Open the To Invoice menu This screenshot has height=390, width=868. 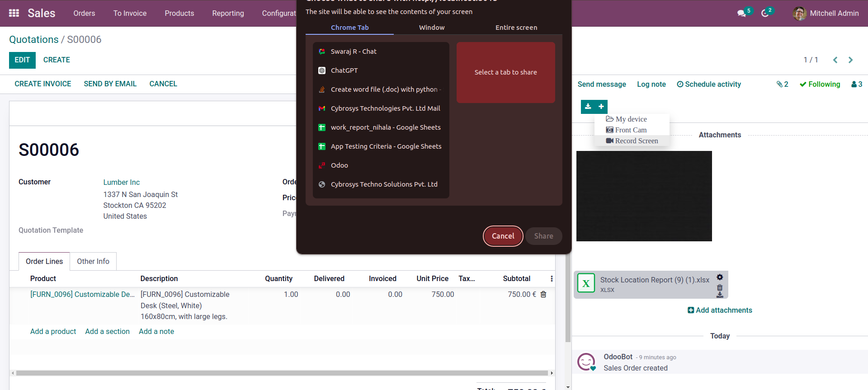pyautogui.click(x=130, y=14)
